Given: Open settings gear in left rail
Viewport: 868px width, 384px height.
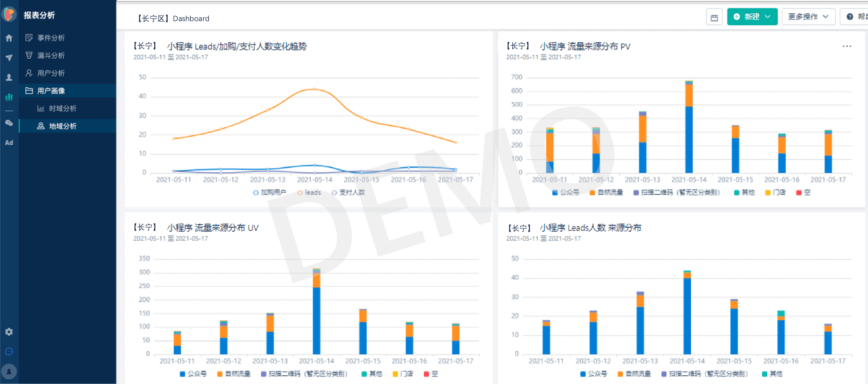Looking at the screenshot, I should point(9,332).
